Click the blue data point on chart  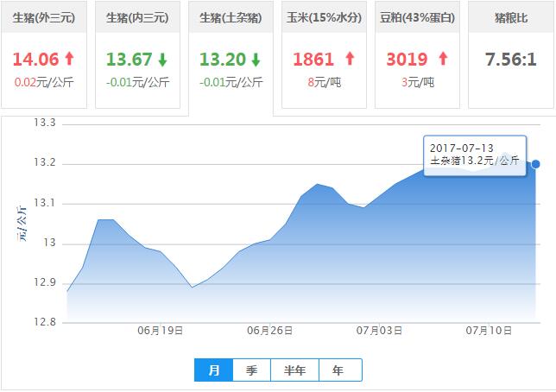pyautogui.click(x=536, y=164)
